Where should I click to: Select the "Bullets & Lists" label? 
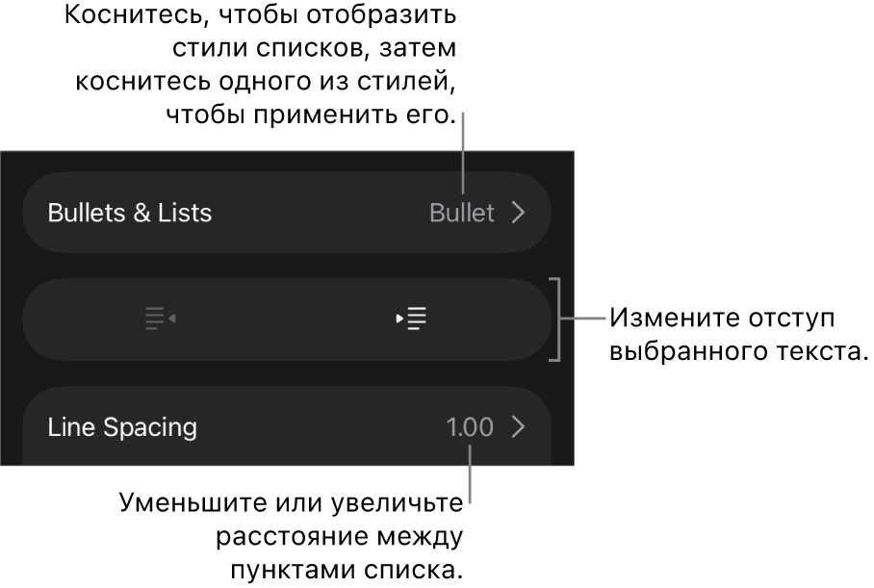click(x=130, y=213)
